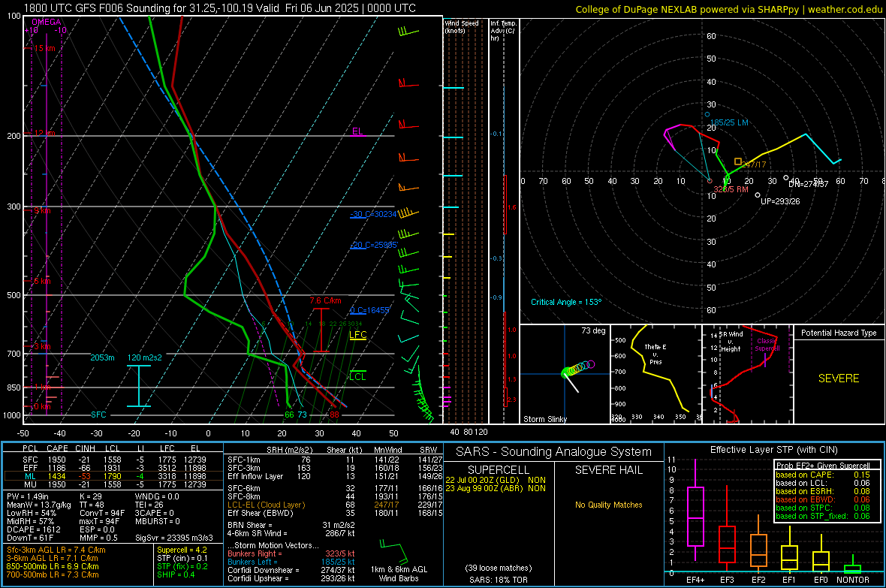The image size is (886, 588).
Task: Click the Critical Angle = 153° text
Action: 566,302
